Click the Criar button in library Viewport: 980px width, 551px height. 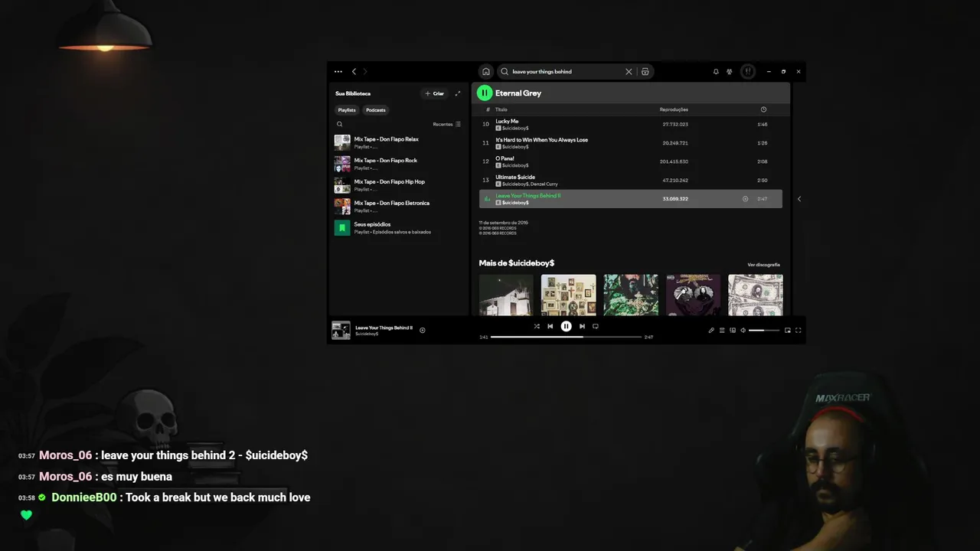(434, 93)
